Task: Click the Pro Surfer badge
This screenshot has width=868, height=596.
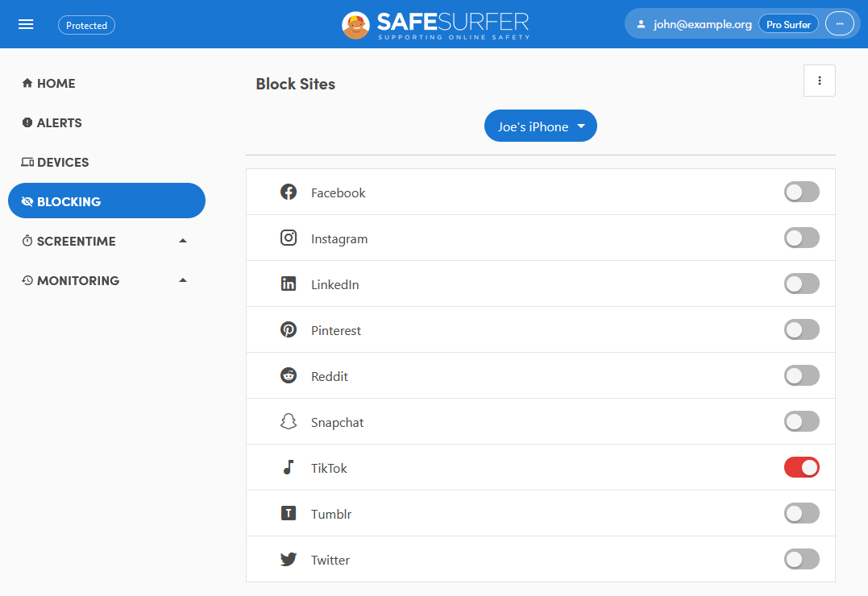Action: coord(788,24)
